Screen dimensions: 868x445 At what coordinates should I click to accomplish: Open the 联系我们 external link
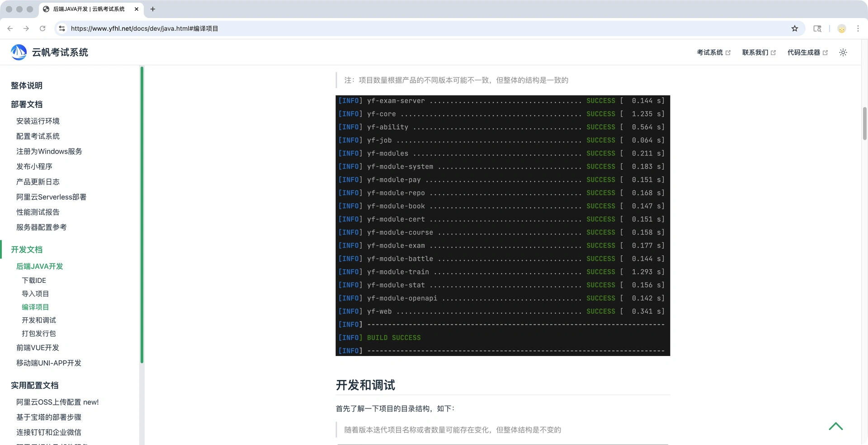click(759, 52)
